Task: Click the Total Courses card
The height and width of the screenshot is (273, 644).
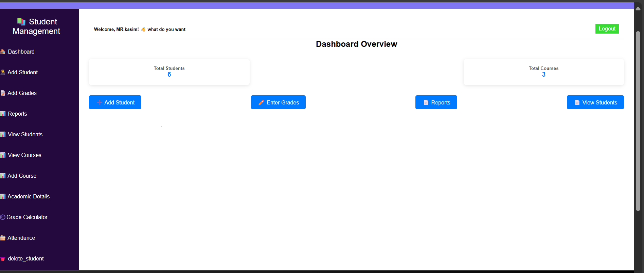Action: pos(543,72)
